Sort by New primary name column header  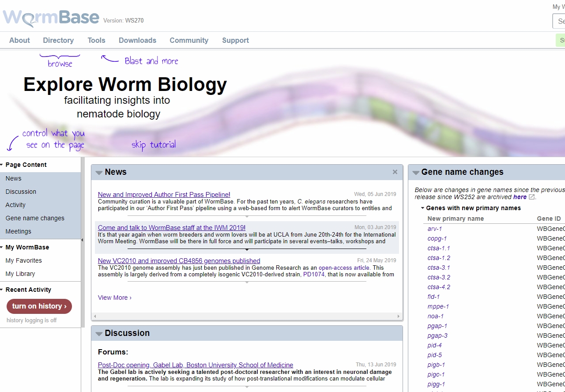(x=456, y=219)
